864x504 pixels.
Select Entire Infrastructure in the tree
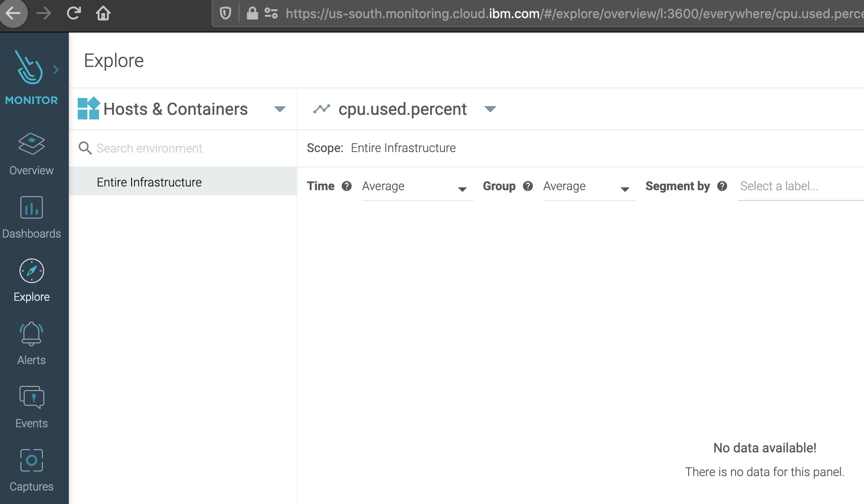pos(183,182)
